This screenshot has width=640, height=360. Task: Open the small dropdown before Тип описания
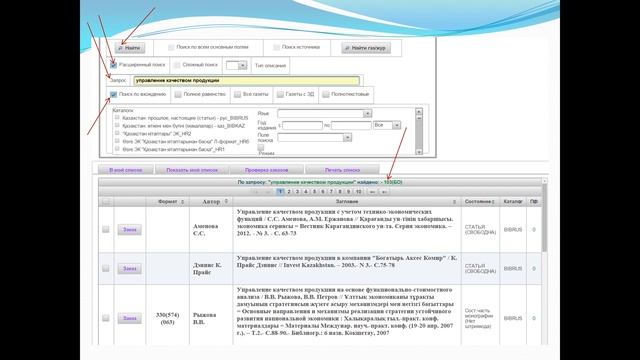[x=236, y=65]
